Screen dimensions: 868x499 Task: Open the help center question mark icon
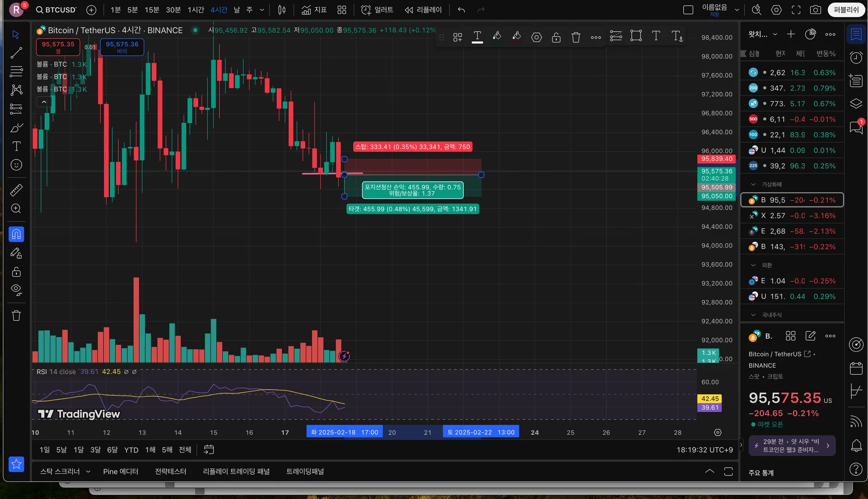(856, 469)
